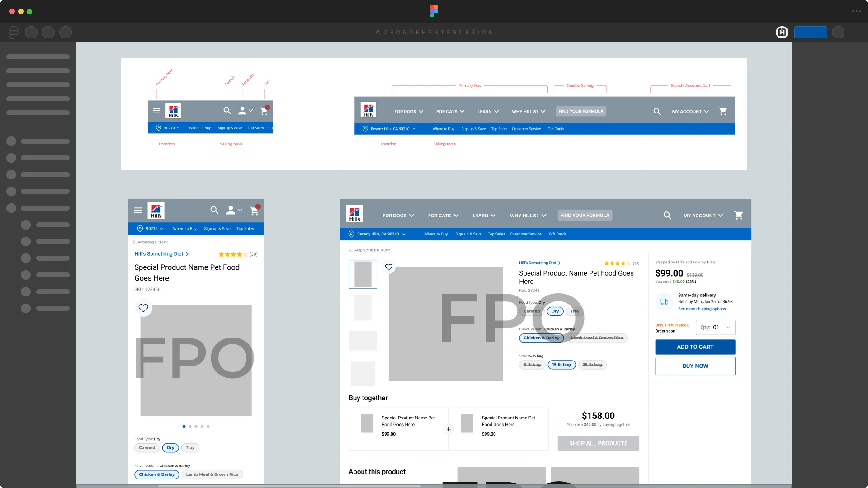868x488 pixels.
Task: Click back arrow next to Adipiscing Elit Nunc desktop
Action: click(x=351, y=250)
